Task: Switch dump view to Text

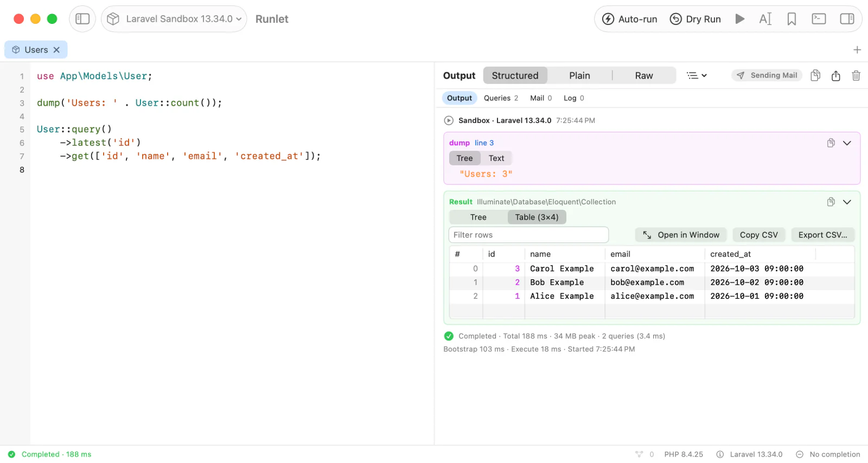Action: pyautogui.click(x=496, y=158)
